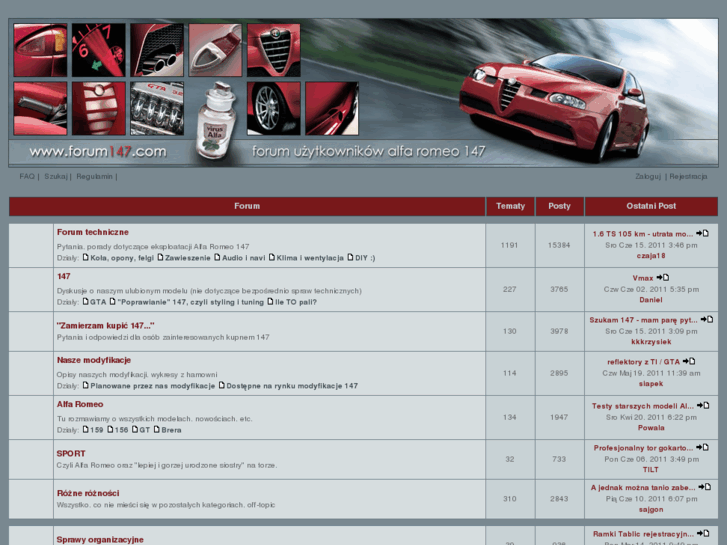Click page icon before 159 subforum
The height and width of the screenshot is (545, 727).
tap(85, 430)
